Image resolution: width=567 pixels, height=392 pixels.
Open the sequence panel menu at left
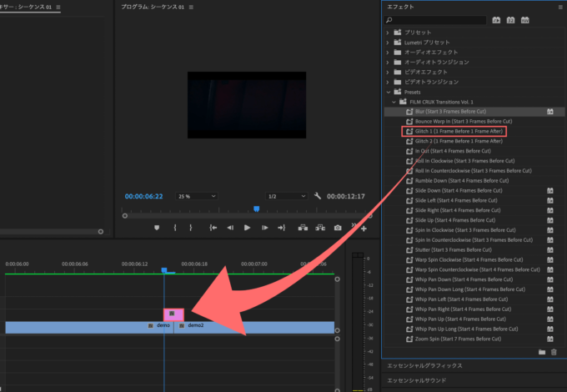58,7
